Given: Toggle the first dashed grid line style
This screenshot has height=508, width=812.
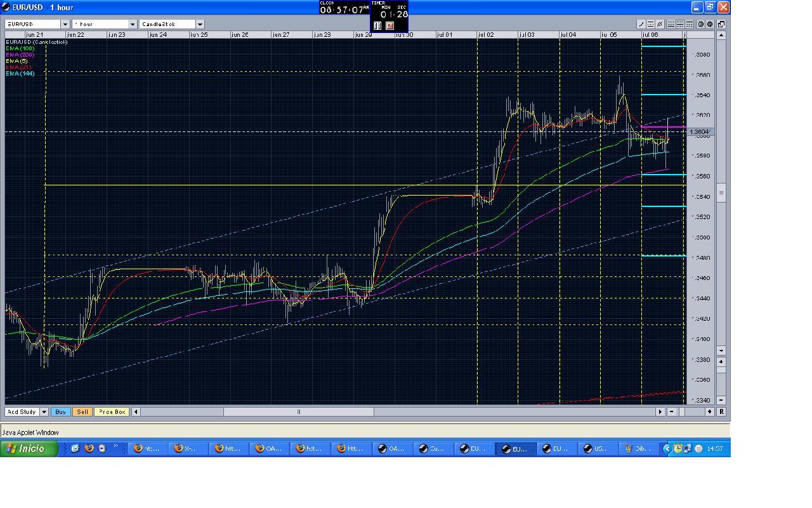Looking at the screenshot, I should pyautogui.click(x=671, y=24).
